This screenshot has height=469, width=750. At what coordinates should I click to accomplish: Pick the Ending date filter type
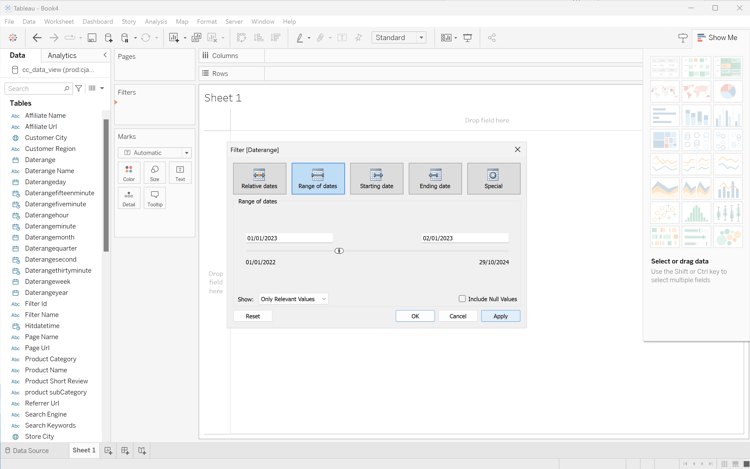pos(435,178)
